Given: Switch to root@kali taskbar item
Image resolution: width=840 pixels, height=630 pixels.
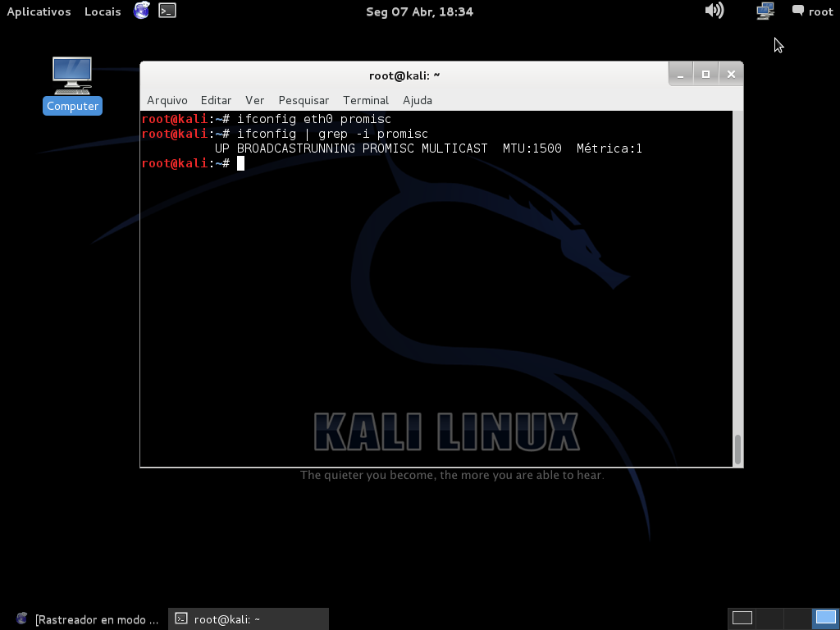Looking at the screenshot, I should (x=249, y=619).
